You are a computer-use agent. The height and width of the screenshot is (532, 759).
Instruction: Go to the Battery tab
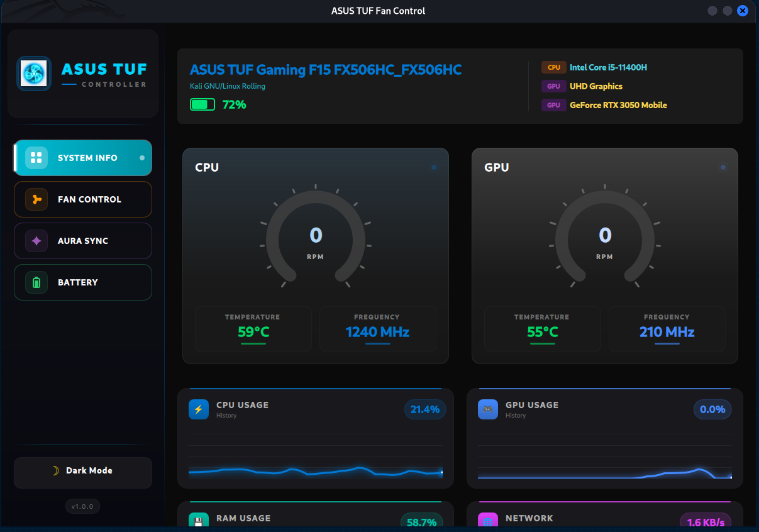(x=83, y=282)
